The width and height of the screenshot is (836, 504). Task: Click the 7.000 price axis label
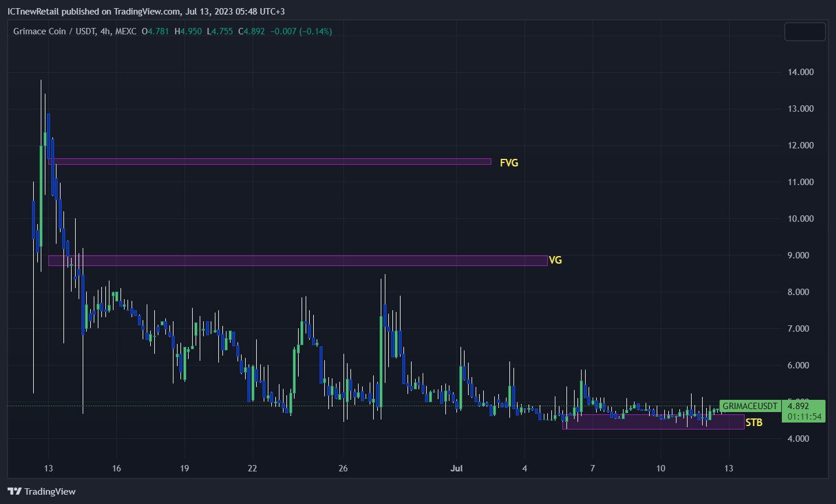click(x=798, y=329)
